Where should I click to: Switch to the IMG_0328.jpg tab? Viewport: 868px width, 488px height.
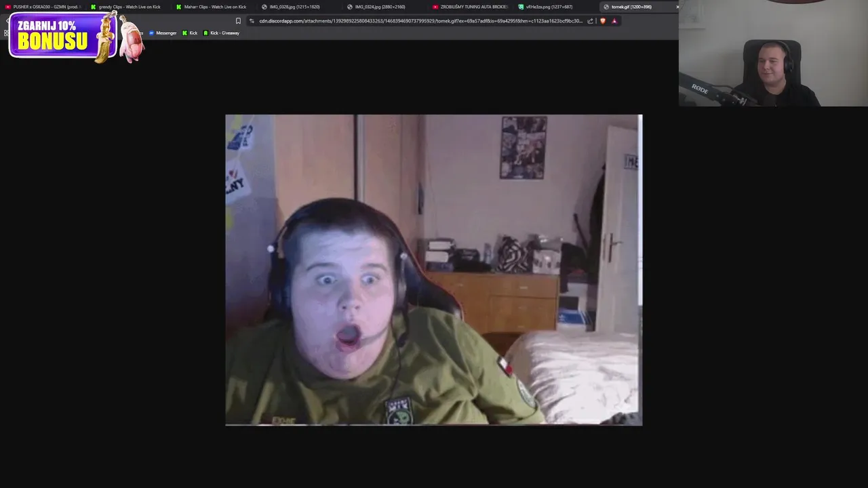(299, 7)
